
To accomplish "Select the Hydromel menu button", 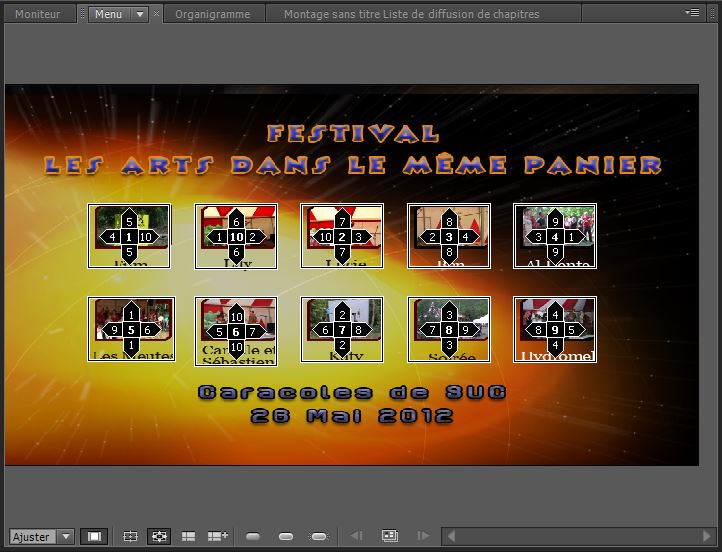I will 555,329.
